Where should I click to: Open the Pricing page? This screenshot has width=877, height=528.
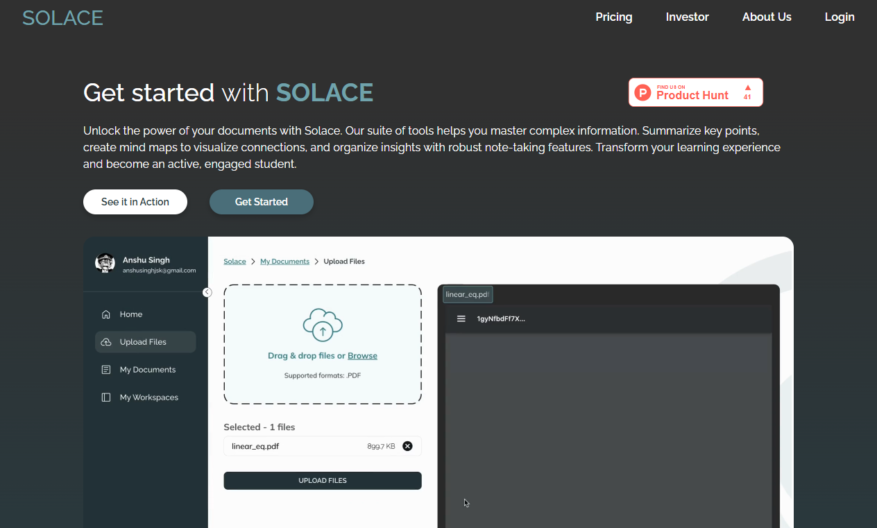coord(614,17)
